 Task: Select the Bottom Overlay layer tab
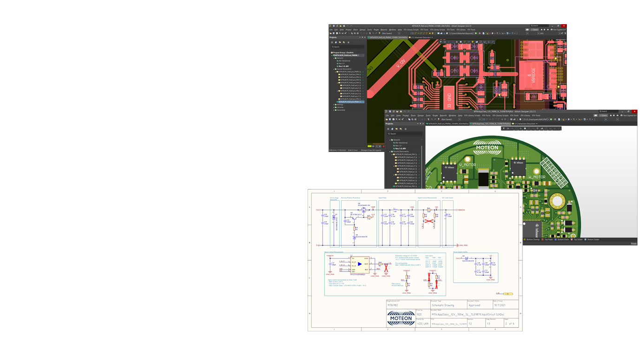532,239
